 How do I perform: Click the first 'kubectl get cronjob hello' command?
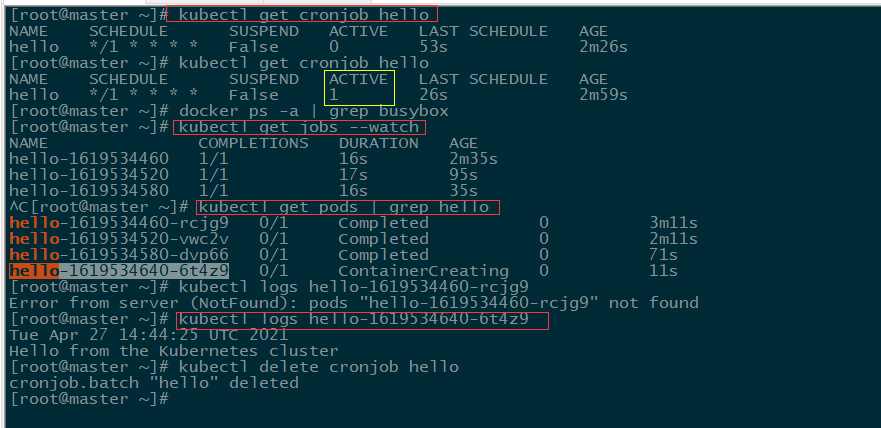(303, 15)
